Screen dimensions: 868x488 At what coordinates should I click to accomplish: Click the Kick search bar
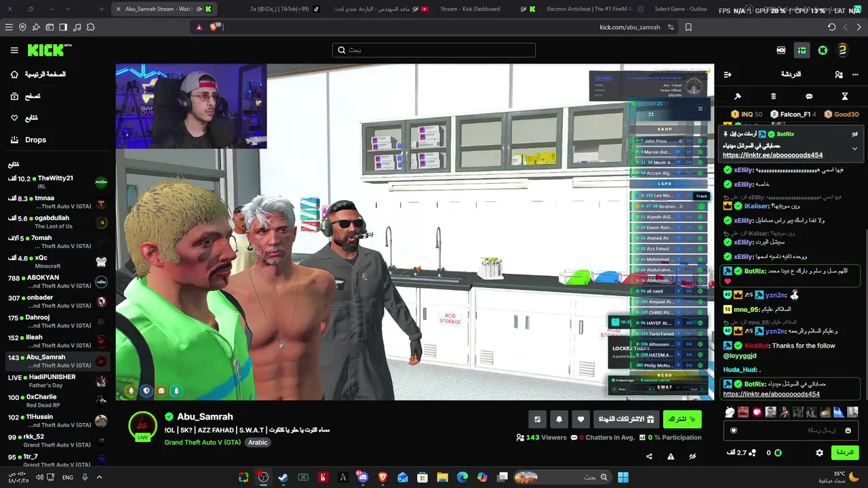[434, 50]
